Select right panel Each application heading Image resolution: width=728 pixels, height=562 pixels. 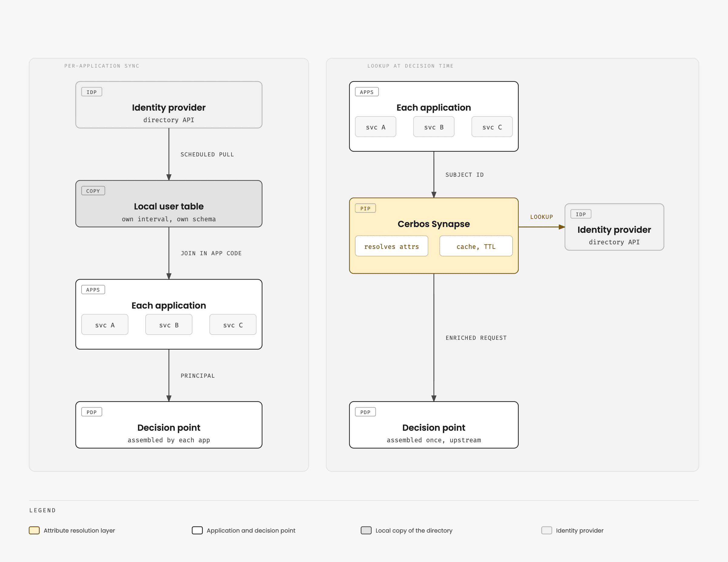(x=434, y=108)
